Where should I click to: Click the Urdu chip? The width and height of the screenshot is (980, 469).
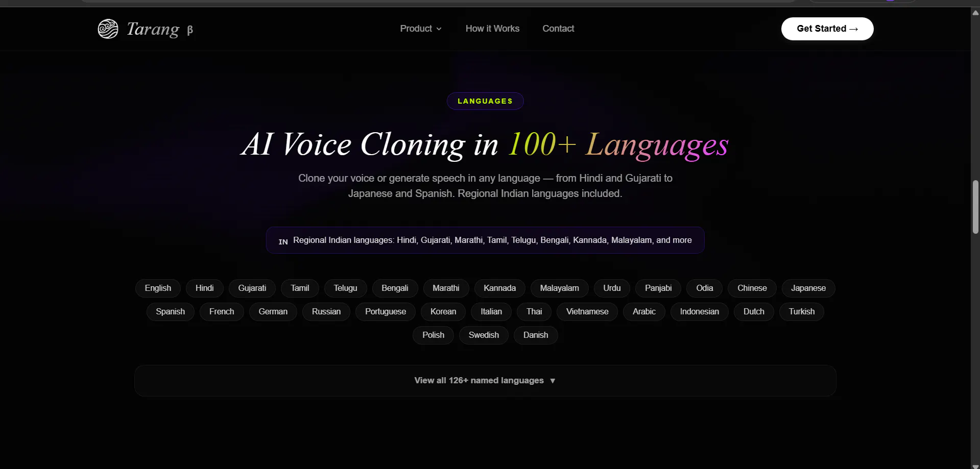click(x=612, y=288)
